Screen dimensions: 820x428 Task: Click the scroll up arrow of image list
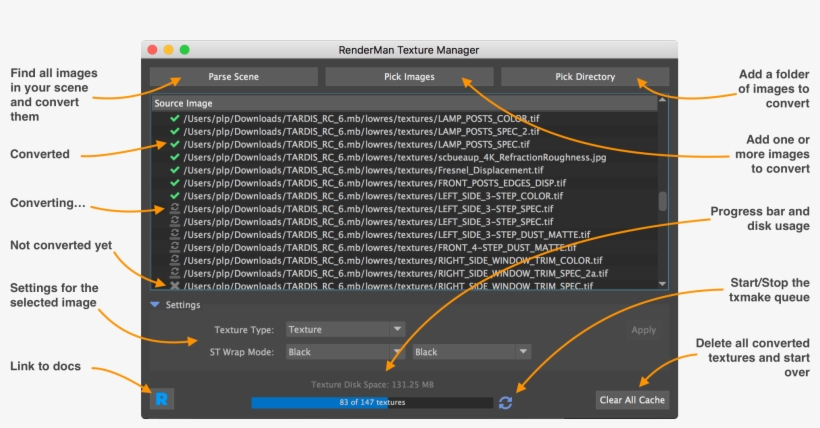663,100
